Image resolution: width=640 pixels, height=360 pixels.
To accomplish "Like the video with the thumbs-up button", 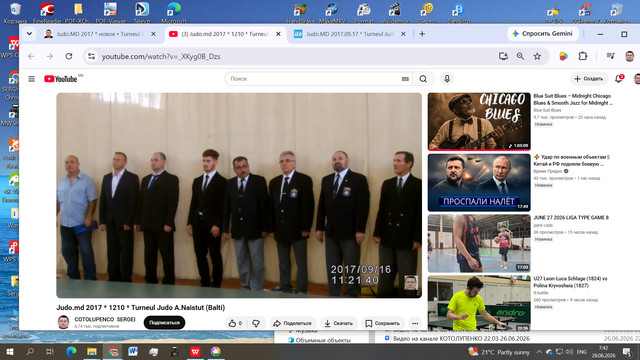I will pos(235,323).
